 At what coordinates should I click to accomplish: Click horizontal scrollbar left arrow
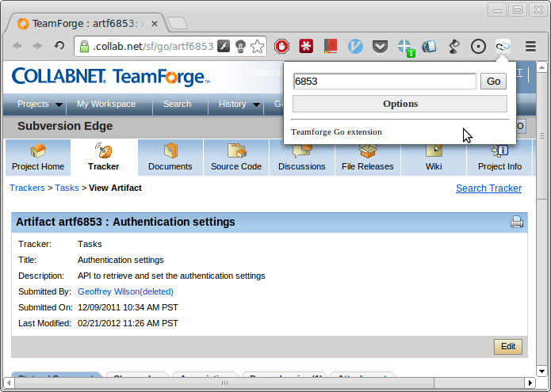(9, 382)
